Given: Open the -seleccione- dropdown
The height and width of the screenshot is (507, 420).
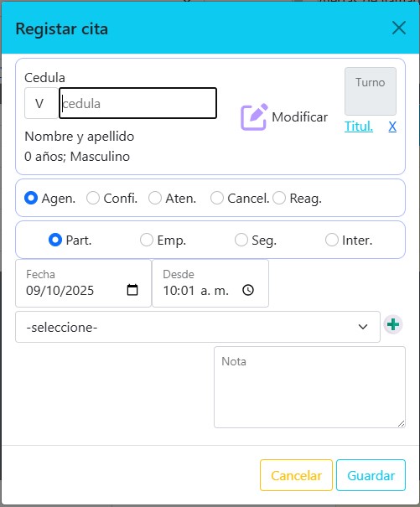Looking at the screenshot, I should pos(198,327).
